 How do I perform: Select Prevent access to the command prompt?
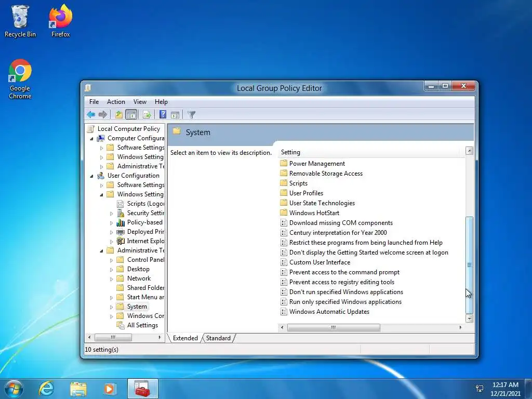(x=344, y=272)
